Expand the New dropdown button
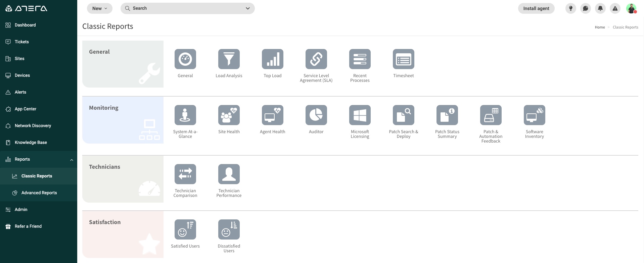Screen dimensions: 644x263 tap(100, 8)
